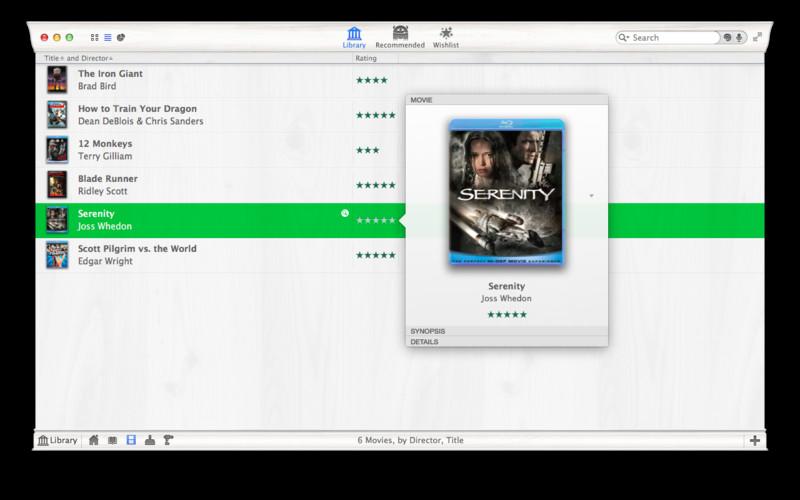Screen dimensions: 800x500
Task: Filter library by movies film icon
Action: (131, 440)
